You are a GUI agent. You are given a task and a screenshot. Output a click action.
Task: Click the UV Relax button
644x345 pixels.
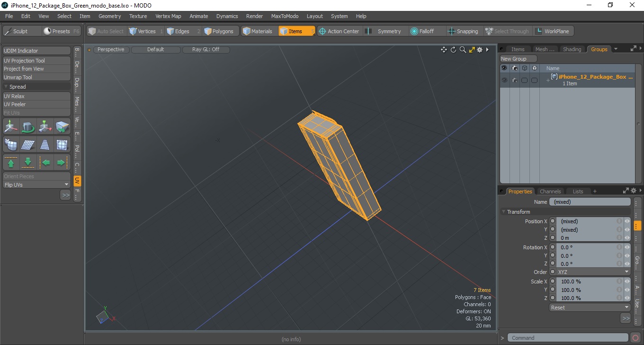(36, 96)
